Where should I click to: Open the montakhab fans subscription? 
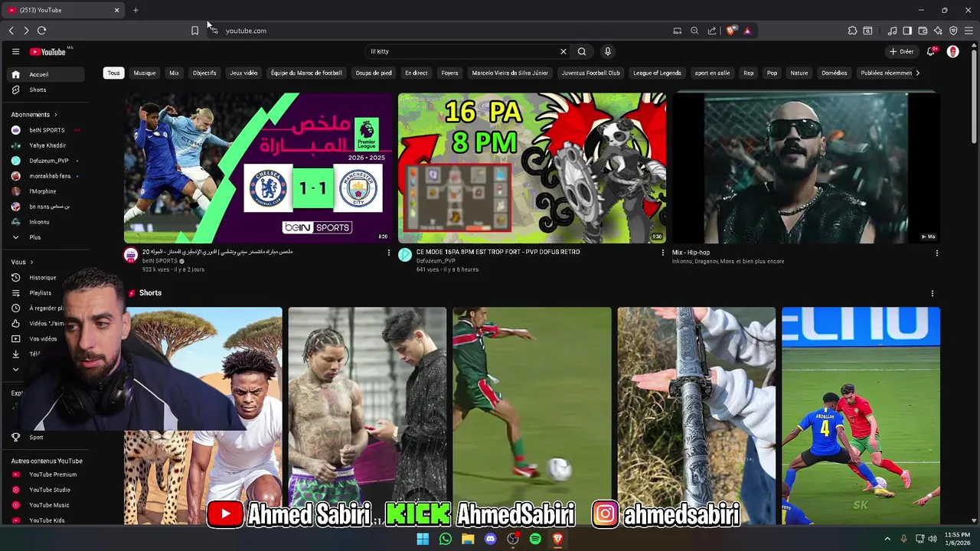click(50, 176)
